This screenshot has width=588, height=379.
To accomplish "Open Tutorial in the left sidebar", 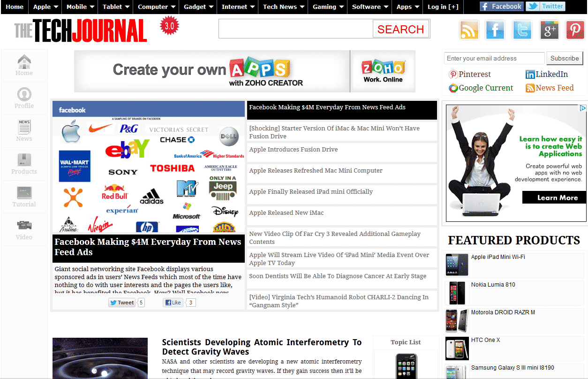I will pyautogui.click(x=24, y=197).
